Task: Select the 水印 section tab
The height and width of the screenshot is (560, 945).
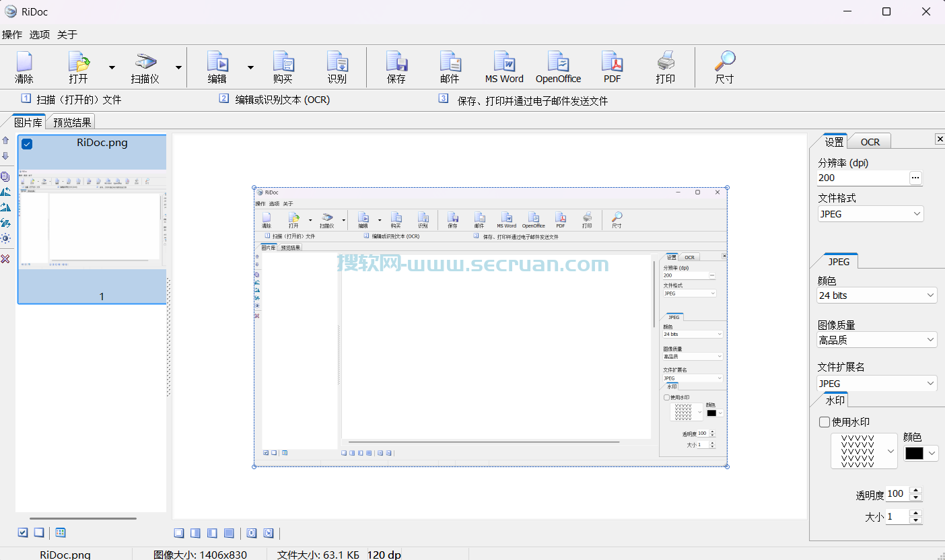Action: (835, 400)
